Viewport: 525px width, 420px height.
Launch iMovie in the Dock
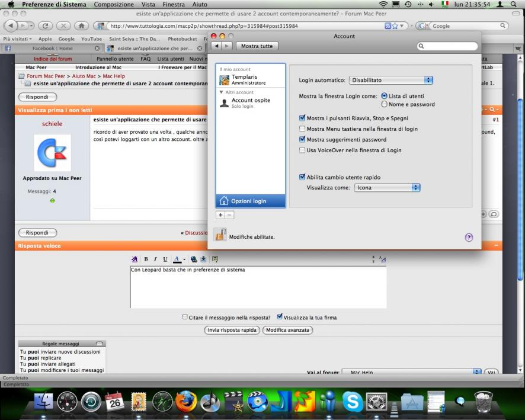tap(233, 402)
